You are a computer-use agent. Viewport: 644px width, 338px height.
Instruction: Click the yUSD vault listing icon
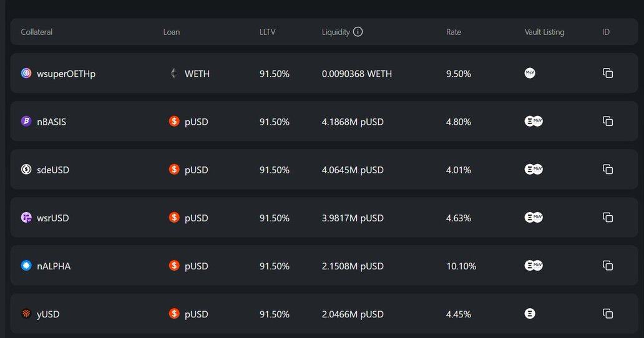(x=530, y=314)
